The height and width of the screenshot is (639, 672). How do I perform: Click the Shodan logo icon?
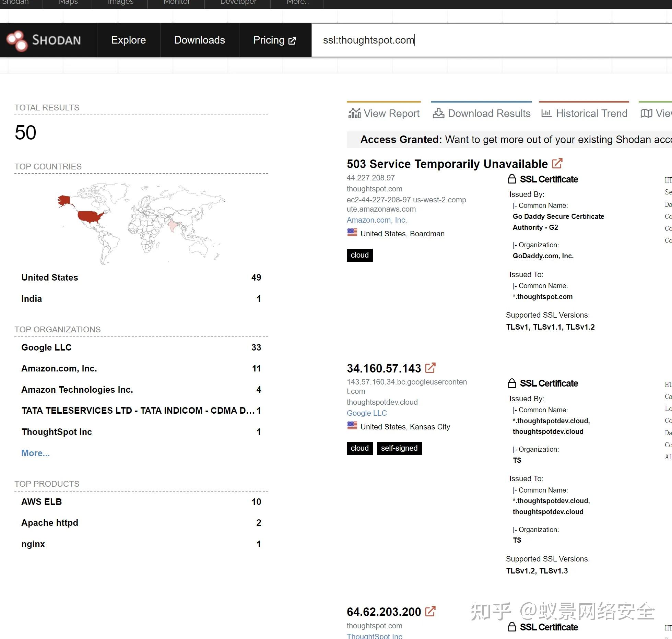click(17, 40)
